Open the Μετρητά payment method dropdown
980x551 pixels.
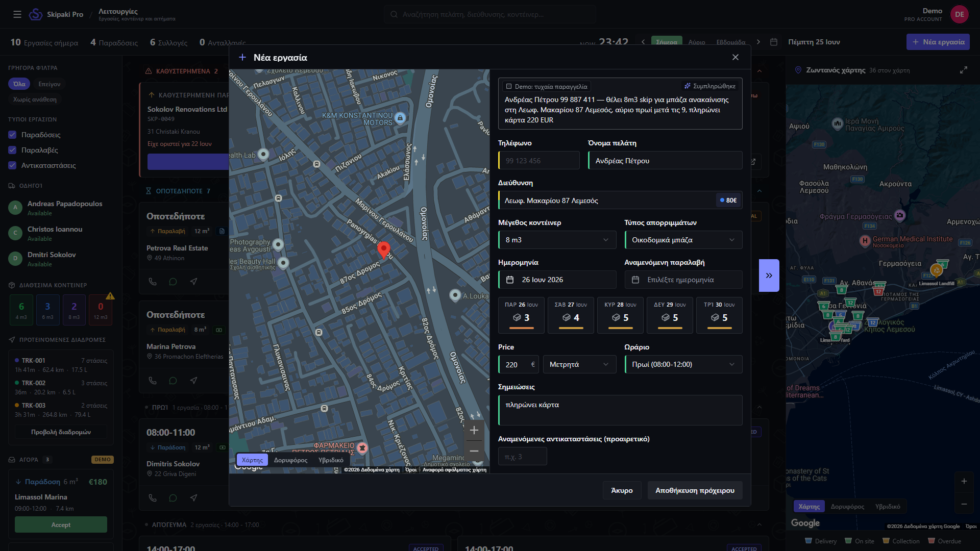point(579,364)
